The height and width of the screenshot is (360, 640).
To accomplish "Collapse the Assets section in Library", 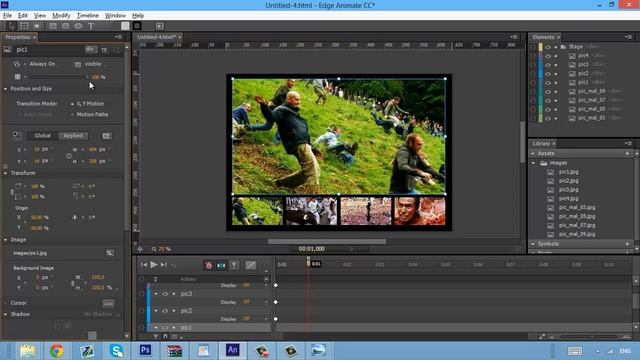I will coord(533,153).
